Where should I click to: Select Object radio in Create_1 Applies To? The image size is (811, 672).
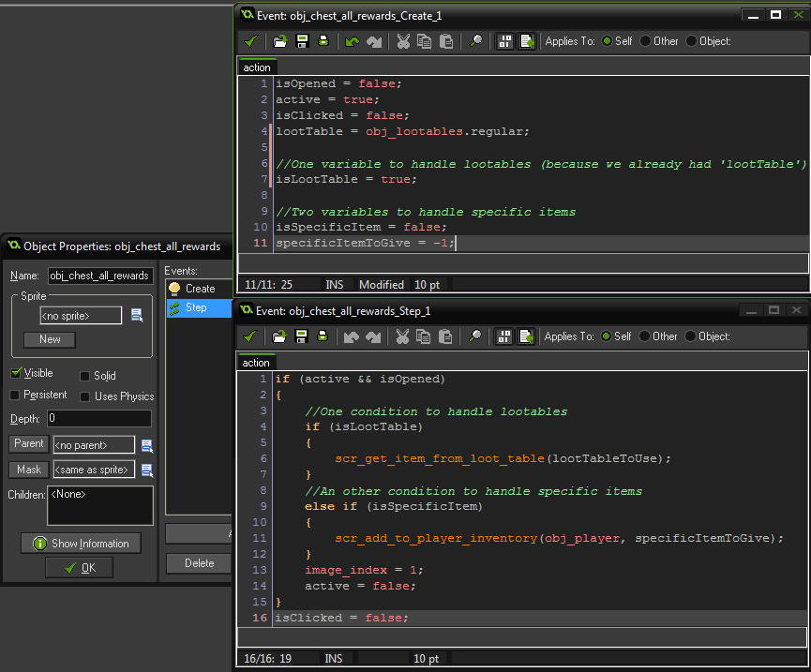[692, 41]
